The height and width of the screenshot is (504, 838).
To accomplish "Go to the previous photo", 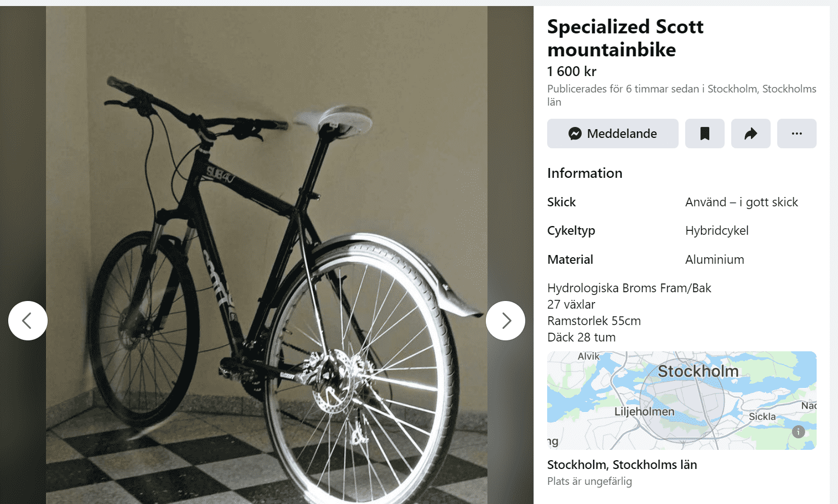I will pyautogui.click(x=27, y=321).
